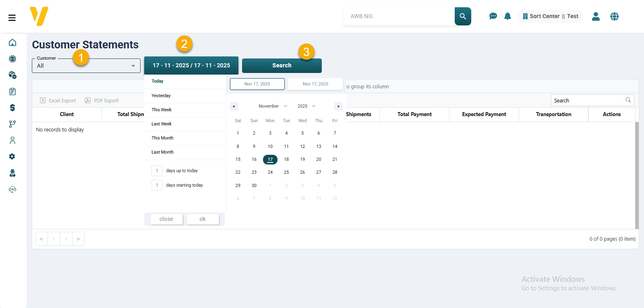Viewport: 644px width, 308px height.
Task: Open the settings gear sidebar icon
Action: pyautogui.click(x=12, y=156)
